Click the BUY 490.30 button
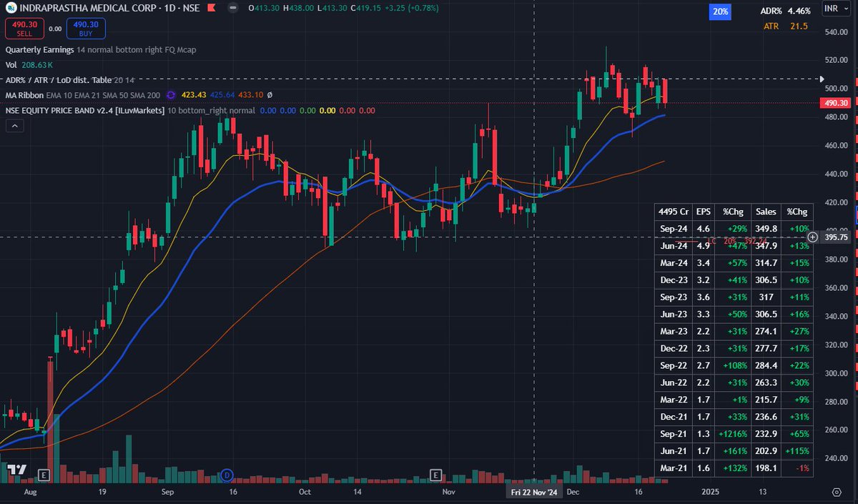The image size is (858, 504). click(87, 28)
